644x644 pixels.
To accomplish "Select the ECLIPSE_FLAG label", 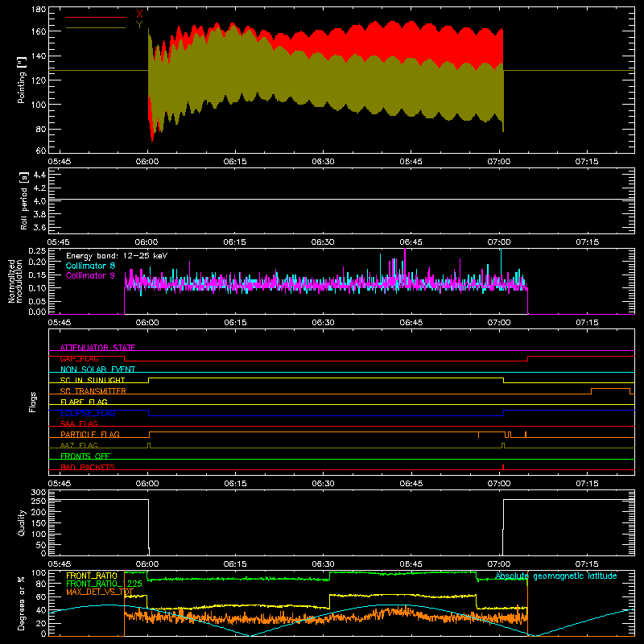I will coord(88,413).
